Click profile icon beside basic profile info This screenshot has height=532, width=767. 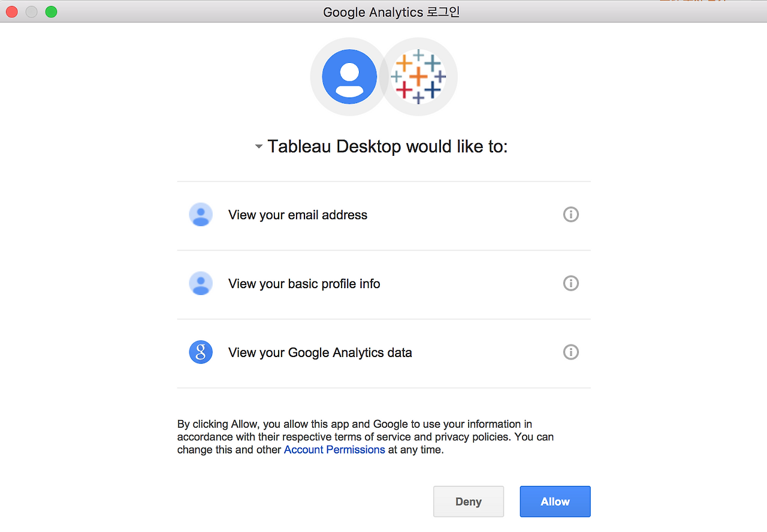click(x=201, y=283)
